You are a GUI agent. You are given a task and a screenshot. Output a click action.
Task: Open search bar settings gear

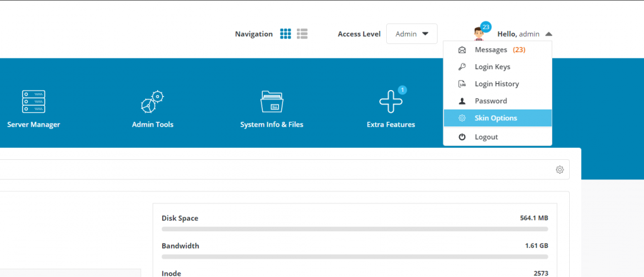coord(559,169)
